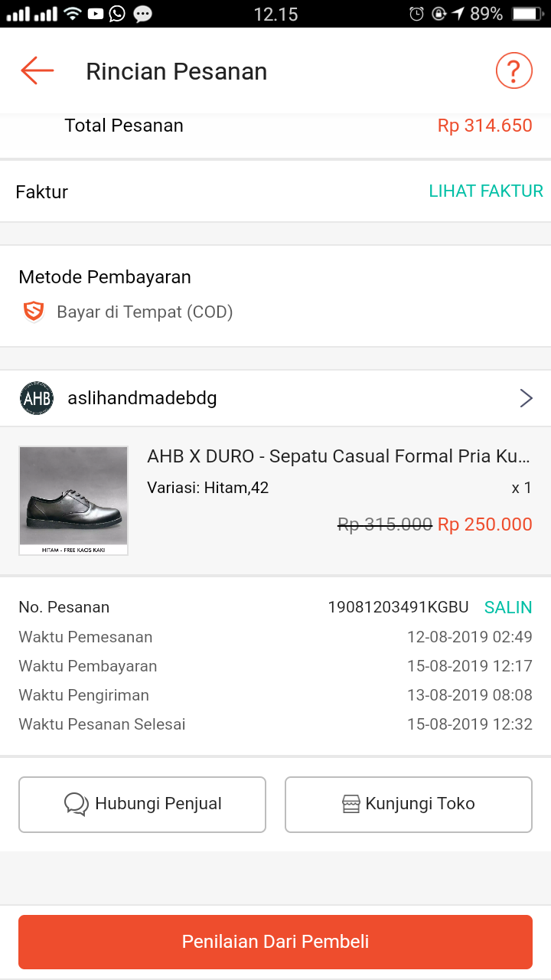Tap the chat bubble icon for Hubungi Penjual
This screenshot has width=551, height=980.
tap(77, 804)
